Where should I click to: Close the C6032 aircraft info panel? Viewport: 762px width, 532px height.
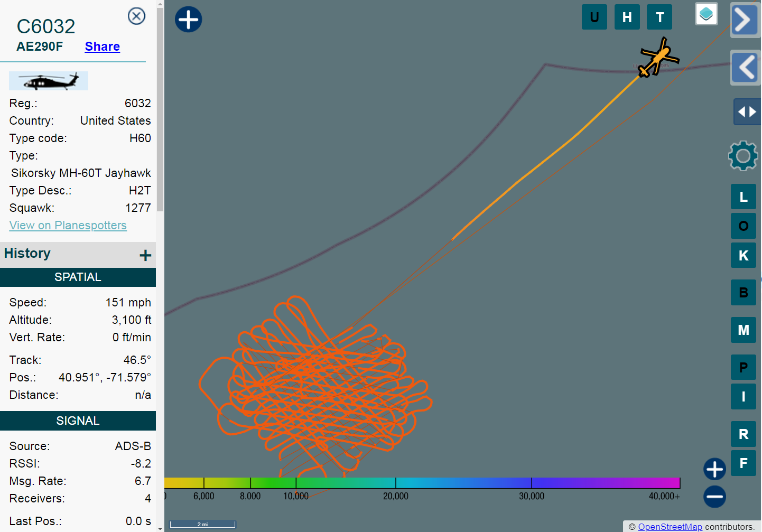click(x=137, y=16)
